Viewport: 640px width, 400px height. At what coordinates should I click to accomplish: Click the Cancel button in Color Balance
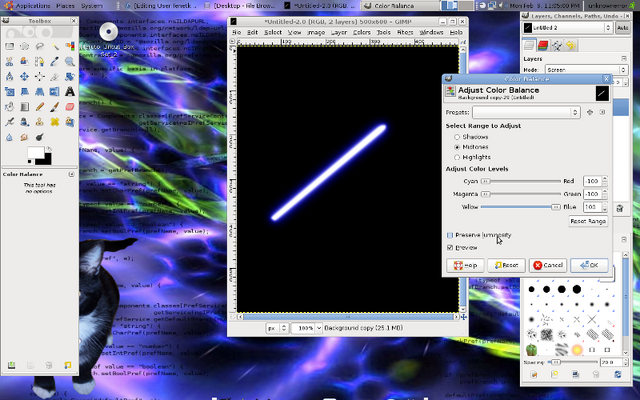(x=548, y=265)
